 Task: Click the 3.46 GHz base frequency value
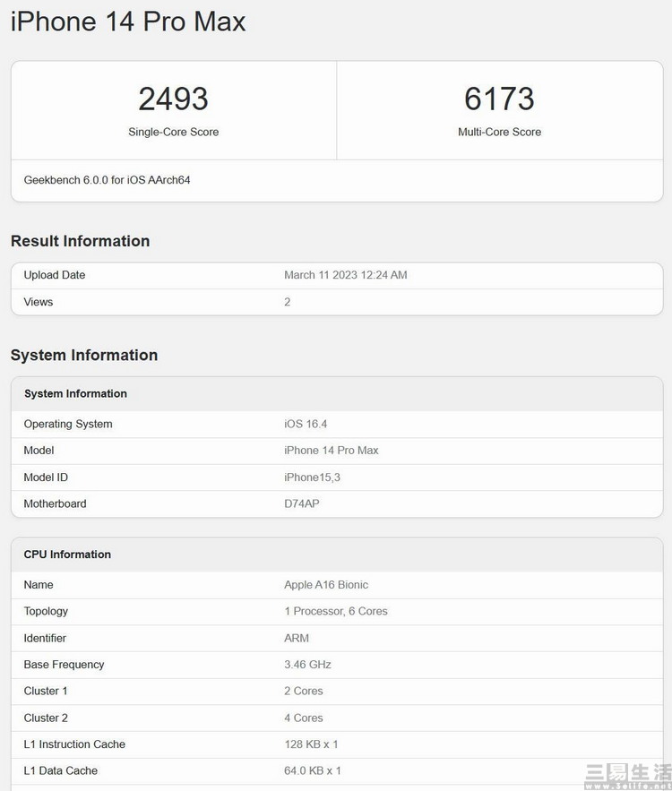click(x=307, y=665)
